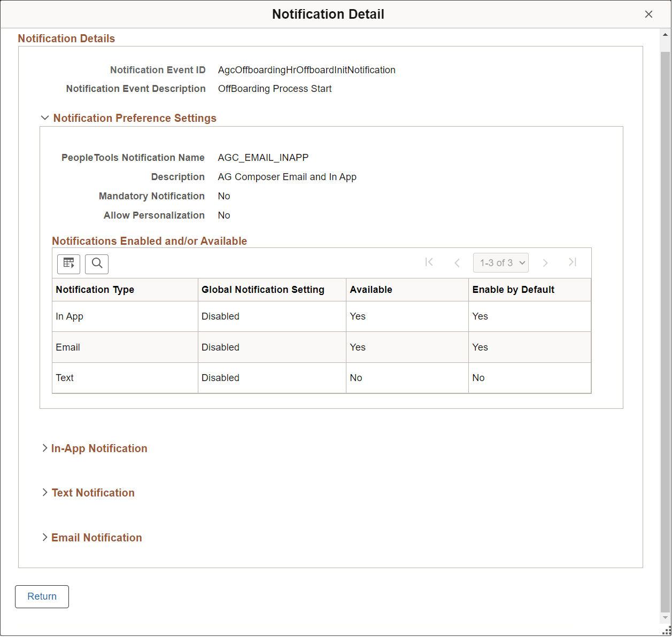Click the next page chevron icon
Screen dimensions: 672x644
pos(545,262)
